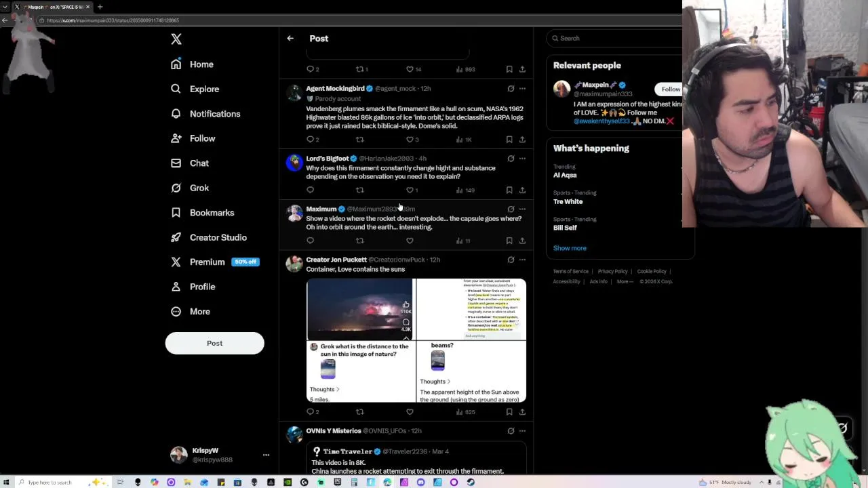Share Maximum's post

coord(522,241)
